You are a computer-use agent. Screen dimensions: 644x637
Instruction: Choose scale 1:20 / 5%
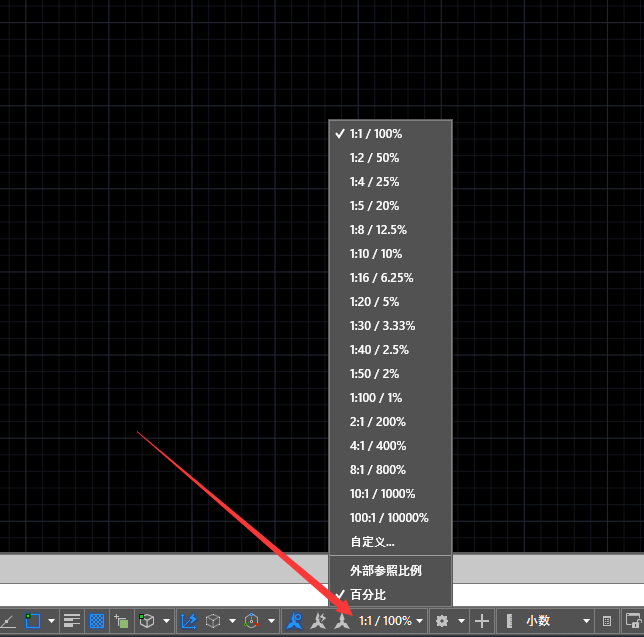point(390,302)
